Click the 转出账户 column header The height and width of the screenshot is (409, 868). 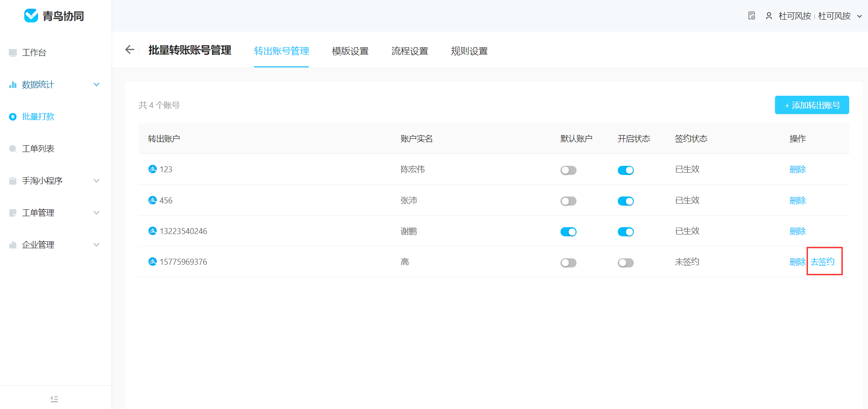point(164,139)
